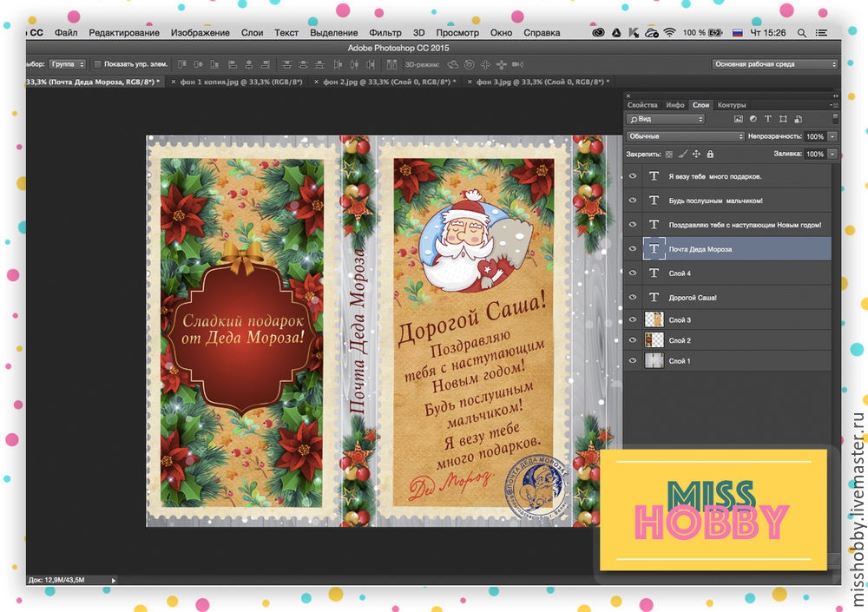Image resolution: width=868 pixels, height=612 pixels.
Task: Click lock position icon in Layers panel
Action: (697, 154)
